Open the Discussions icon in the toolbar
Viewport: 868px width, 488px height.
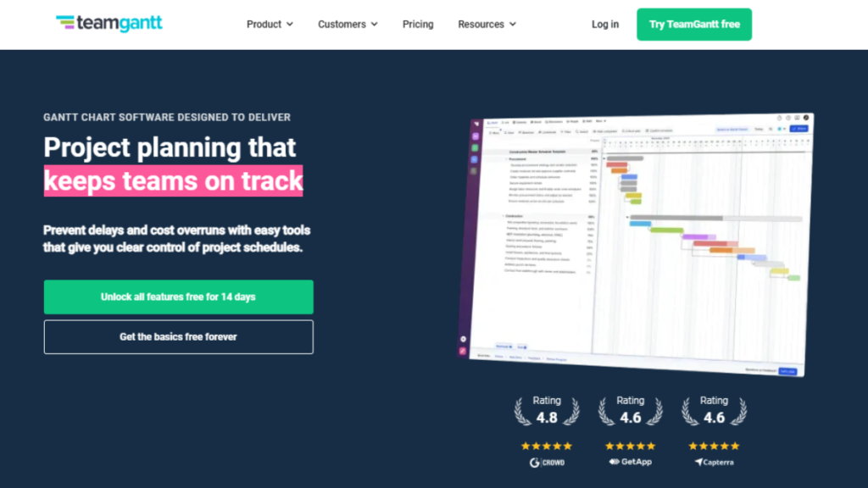click(x=554, y=122)
